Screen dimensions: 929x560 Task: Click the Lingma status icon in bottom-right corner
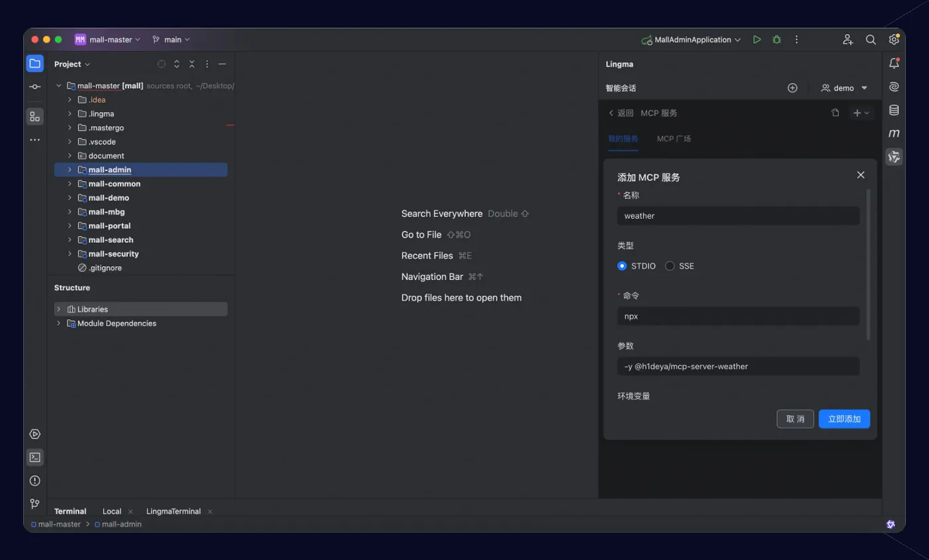click(x=891, y=524)
